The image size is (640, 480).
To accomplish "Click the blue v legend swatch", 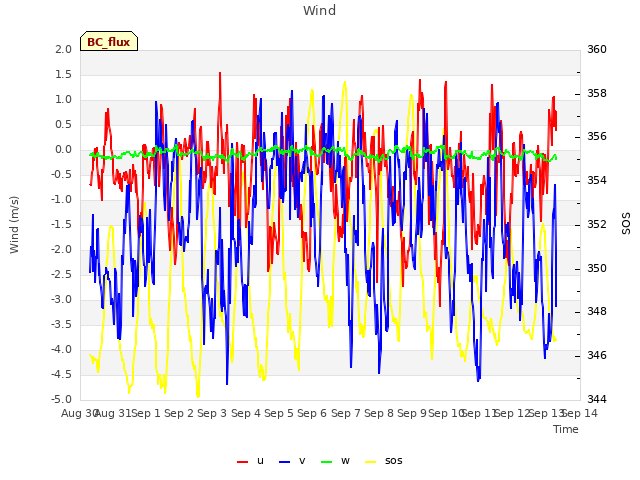I will tap(284, 462).
